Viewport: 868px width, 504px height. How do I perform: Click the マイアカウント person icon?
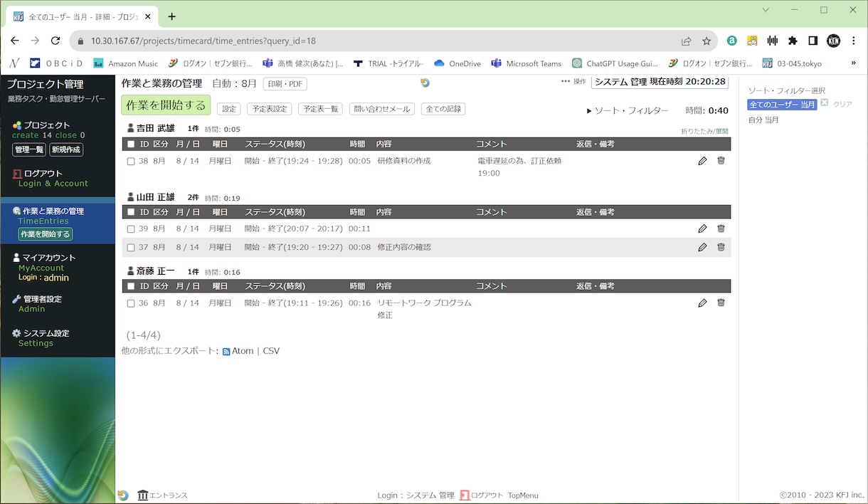pos(16,258)
